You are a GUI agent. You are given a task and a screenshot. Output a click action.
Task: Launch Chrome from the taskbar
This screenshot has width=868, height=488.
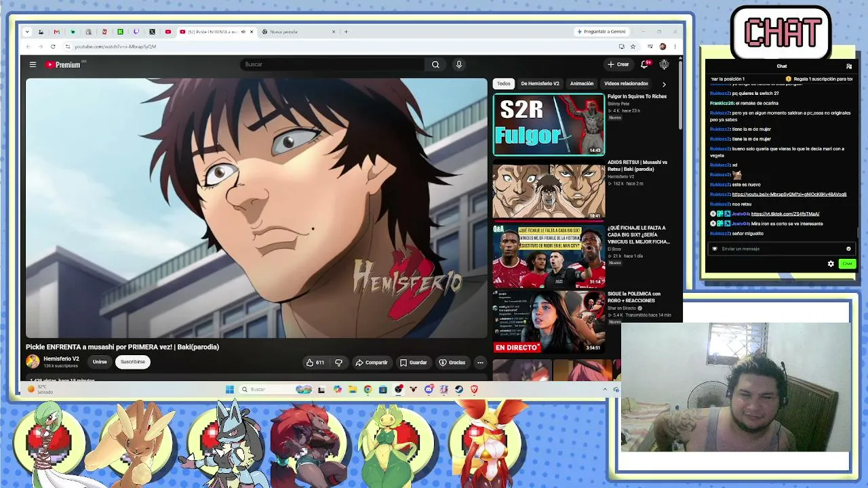point(368,390)
